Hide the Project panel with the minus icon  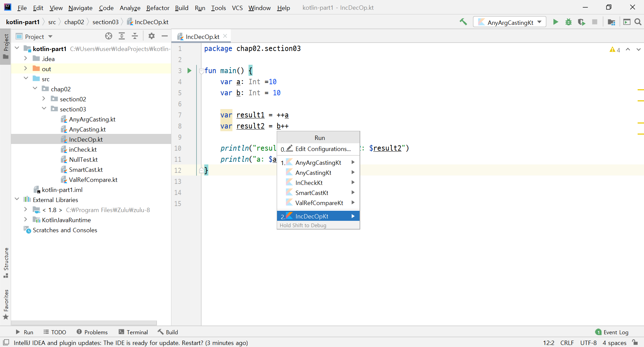165,36
